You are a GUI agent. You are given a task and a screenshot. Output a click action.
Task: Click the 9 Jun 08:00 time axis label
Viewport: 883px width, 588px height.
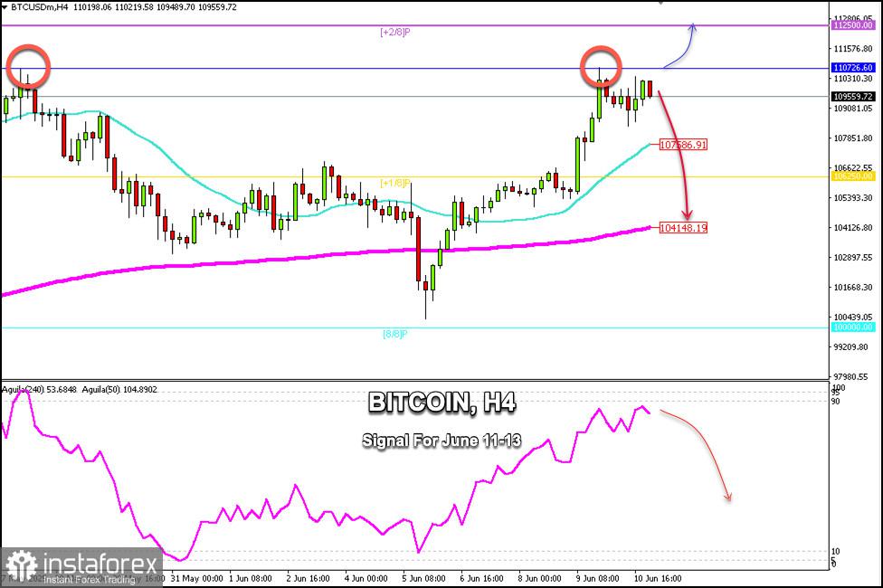click(597, 578)
